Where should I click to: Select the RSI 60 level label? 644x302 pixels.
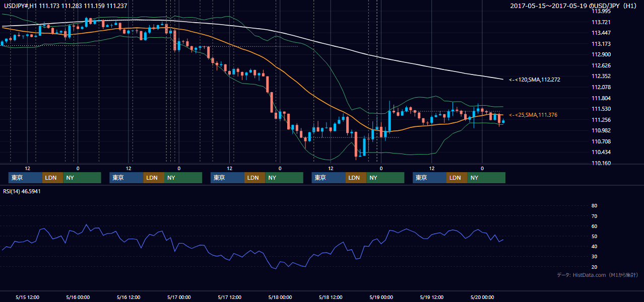[x=594, y=226]
